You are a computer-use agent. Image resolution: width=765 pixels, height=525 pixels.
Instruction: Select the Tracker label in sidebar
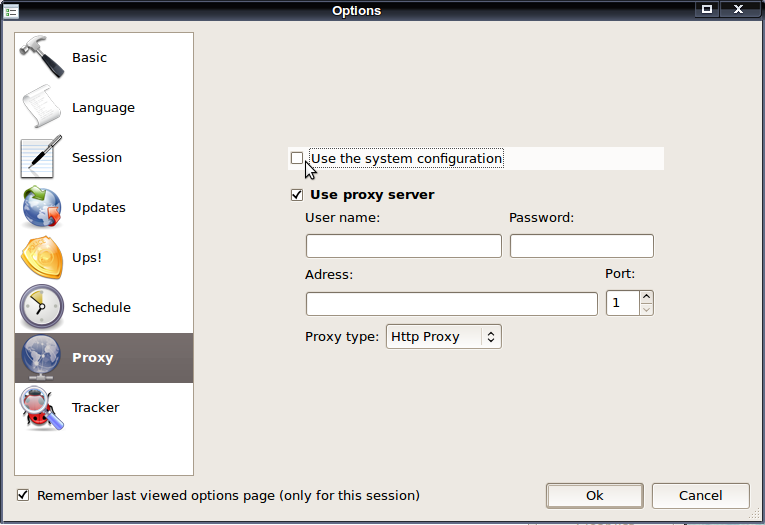(96, 407)
